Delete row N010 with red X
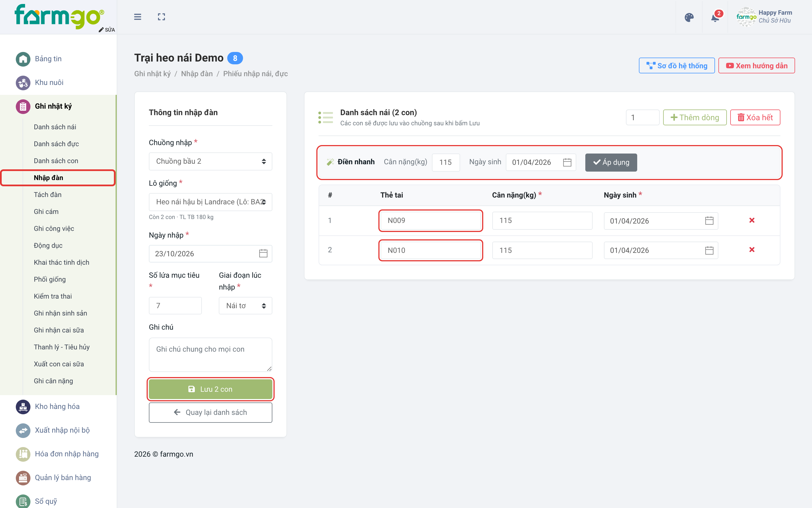Viewport: 812px width, 508px height. point(752,250)
